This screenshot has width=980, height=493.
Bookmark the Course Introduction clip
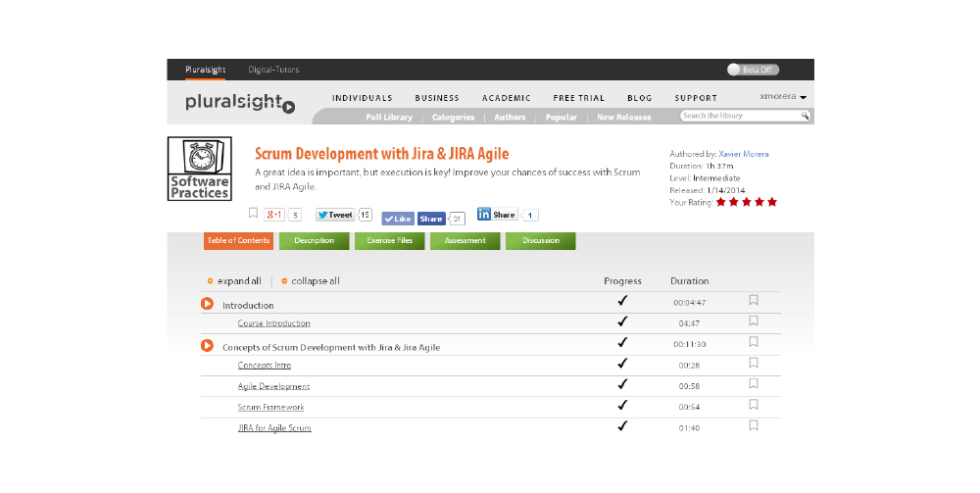(x=754, y=321)
